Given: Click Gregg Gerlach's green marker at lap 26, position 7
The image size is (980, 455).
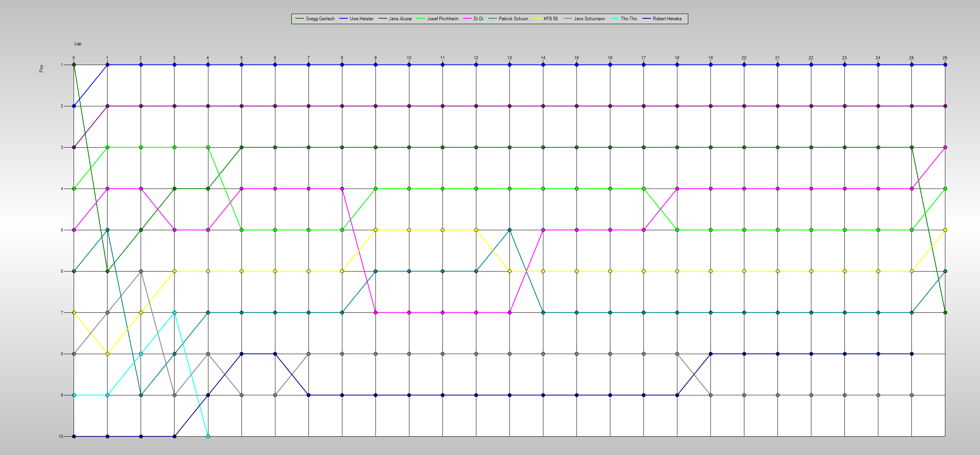Looking at the screenshot, I should pyautogui.click(x=945, y=312).
